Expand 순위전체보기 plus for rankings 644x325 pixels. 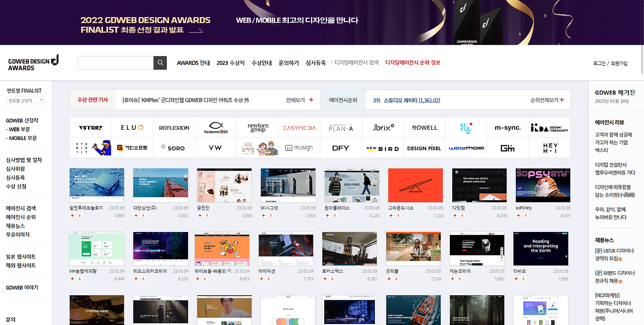pyautogui.click(x=561, y=100)
